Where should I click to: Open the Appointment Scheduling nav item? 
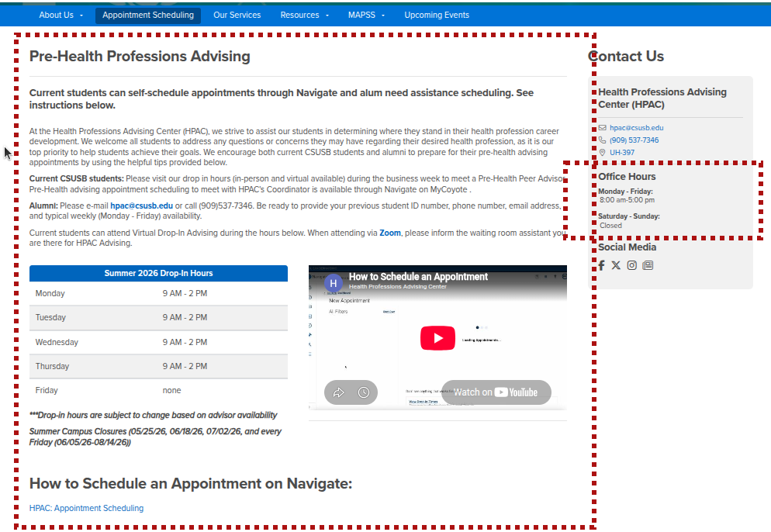[148, 16]
